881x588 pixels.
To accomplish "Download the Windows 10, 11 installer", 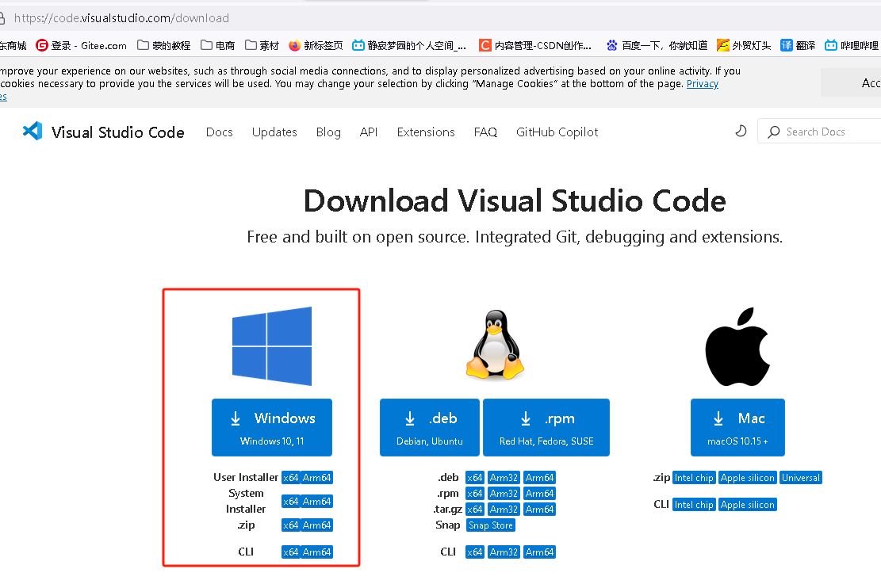I will point(272,427).
